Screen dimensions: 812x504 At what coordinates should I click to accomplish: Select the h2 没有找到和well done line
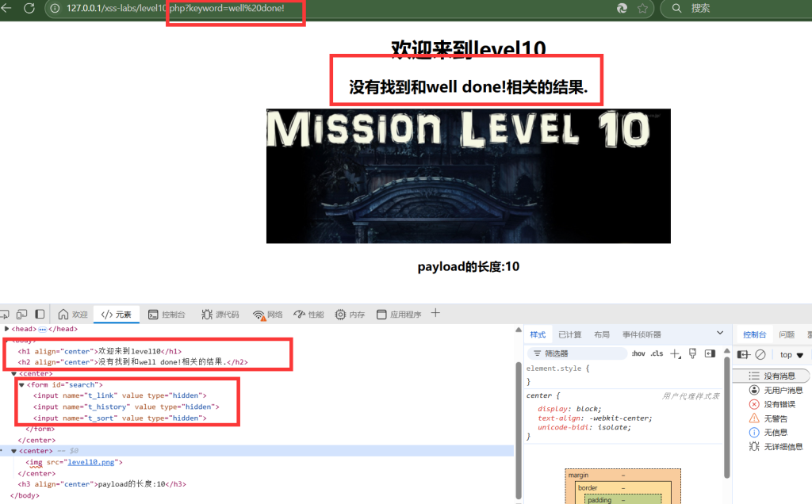click(132, 362)
